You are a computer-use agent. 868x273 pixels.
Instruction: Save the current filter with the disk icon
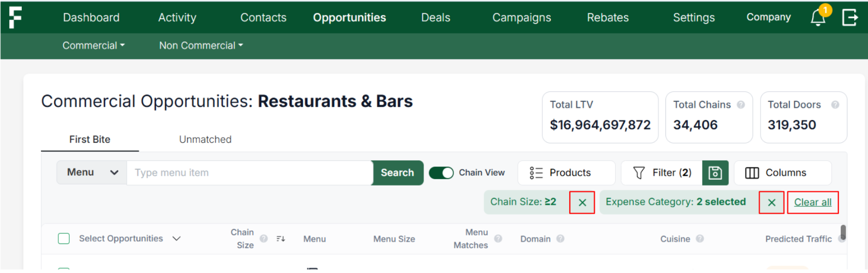point(715,173)
